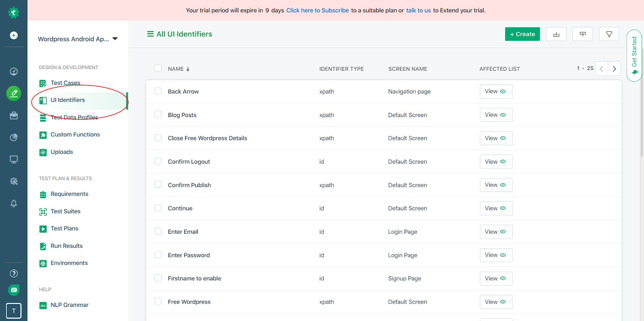
Task: Click the help question mark icon
Action: (x=14, y=274)
